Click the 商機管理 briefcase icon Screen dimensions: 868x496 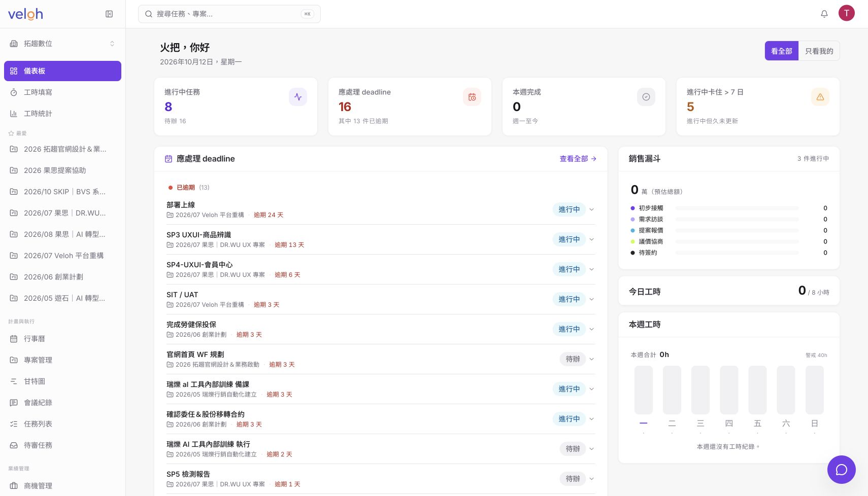[14, 486]
